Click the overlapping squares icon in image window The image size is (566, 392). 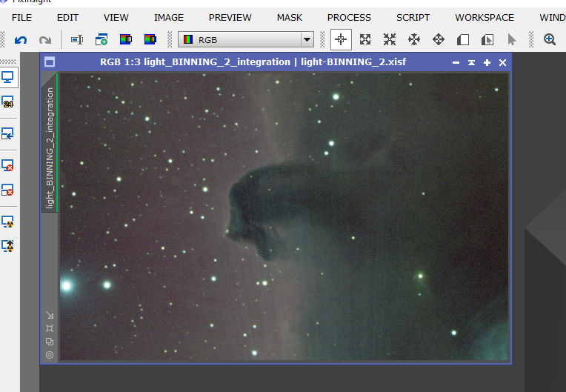50,342
